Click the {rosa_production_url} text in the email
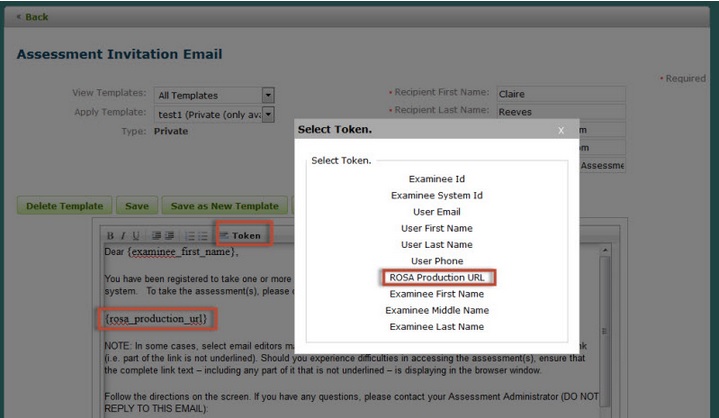Screen dimensions: 719x418 pyautogui.click(x=156, y=319)
